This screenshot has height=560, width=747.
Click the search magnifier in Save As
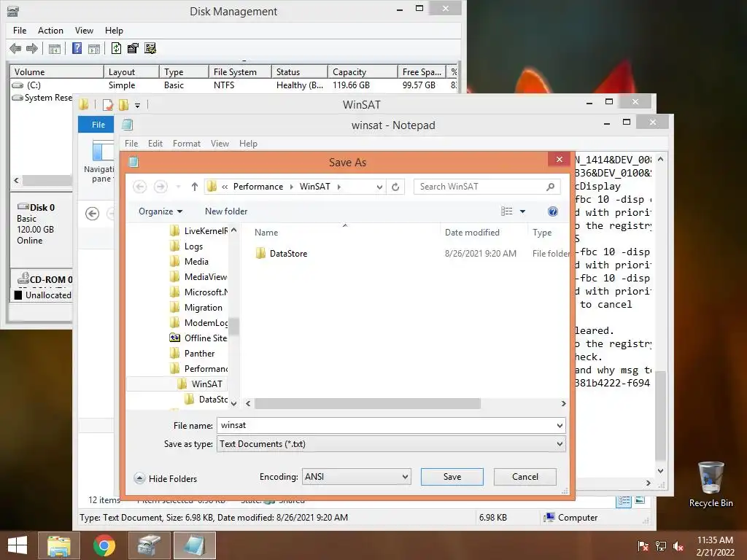tap(550, 187)
